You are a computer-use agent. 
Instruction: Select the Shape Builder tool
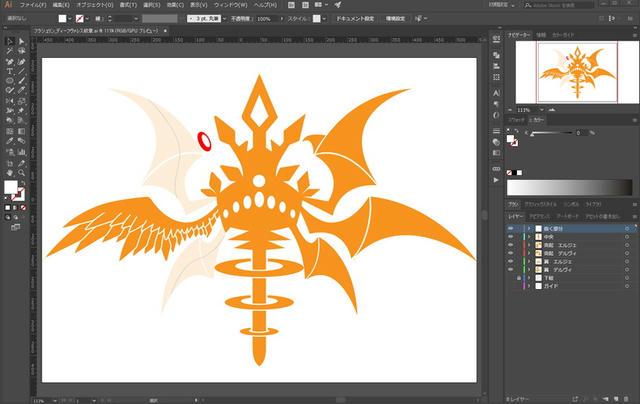(x=10, y=121)
